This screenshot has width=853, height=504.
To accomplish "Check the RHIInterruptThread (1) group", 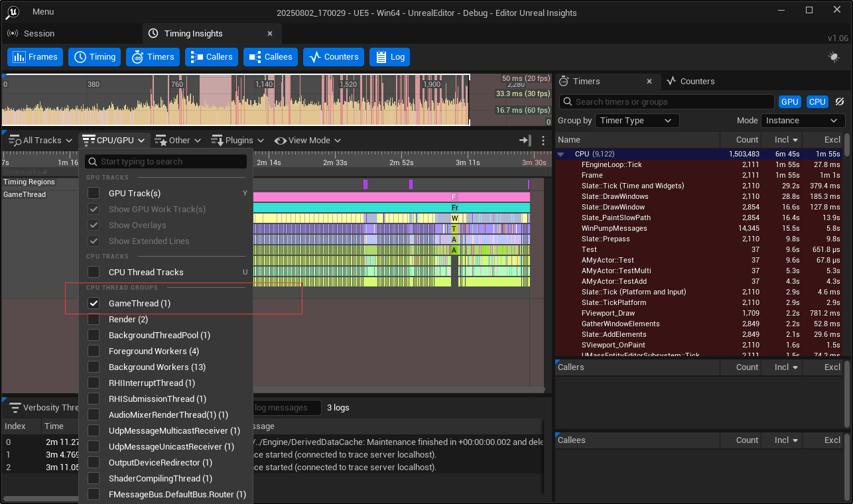I will pos(94,383).
